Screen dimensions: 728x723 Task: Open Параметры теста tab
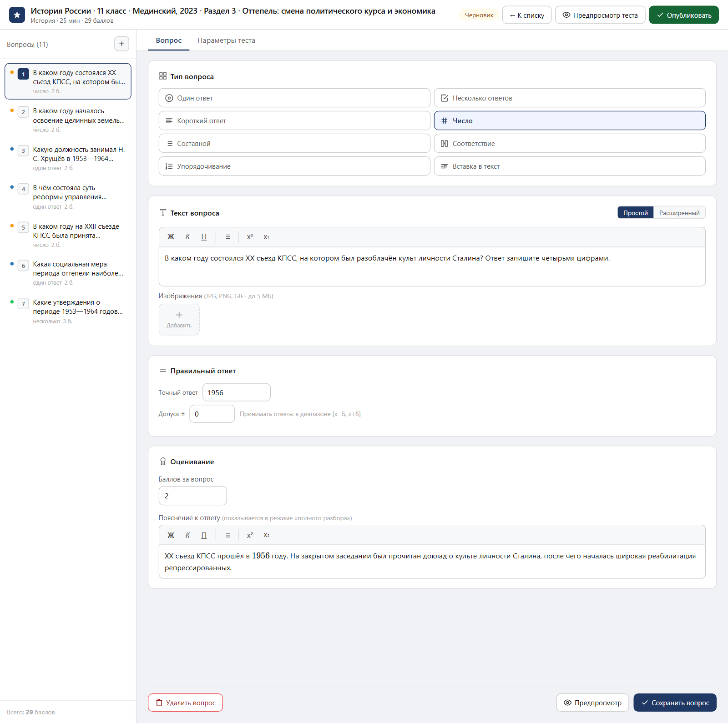[226, 40]
